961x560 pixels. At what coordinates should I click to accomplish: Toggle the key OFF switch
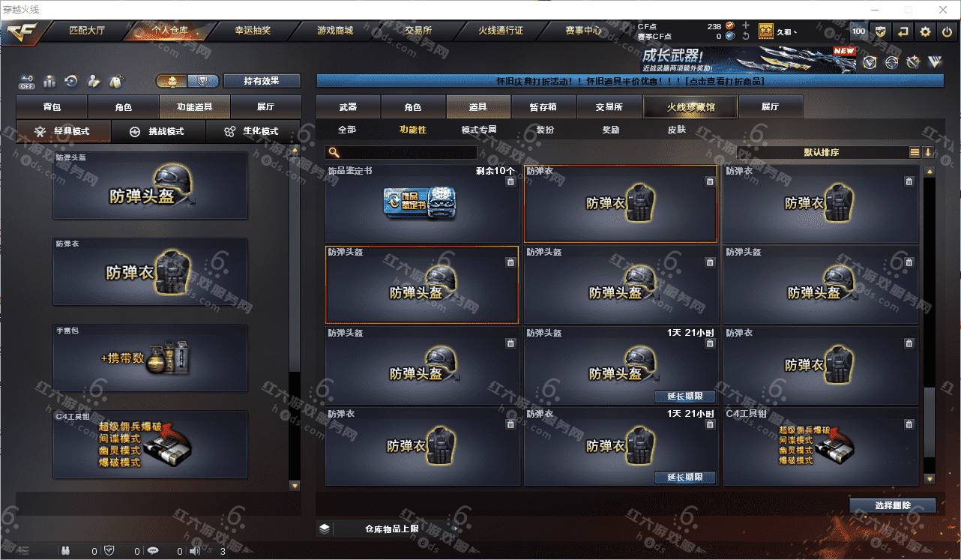coord(27,81)
